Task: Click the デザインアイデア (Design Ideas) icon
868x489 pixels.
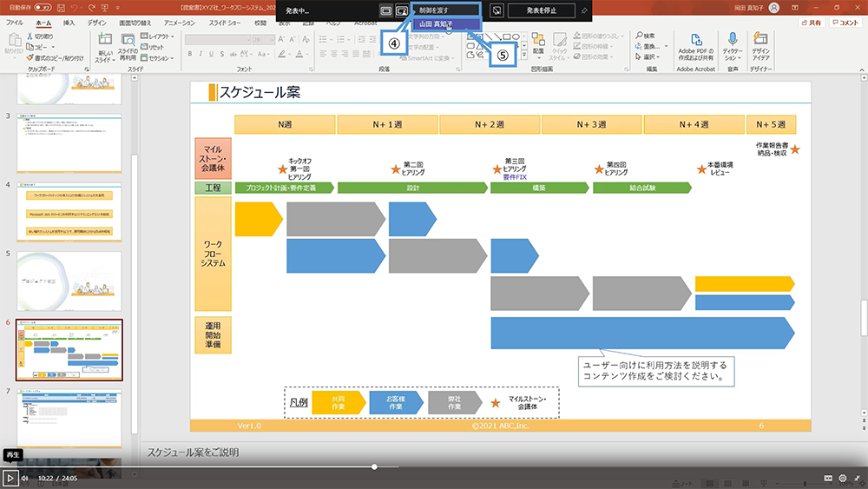Action: click(760, 38)
